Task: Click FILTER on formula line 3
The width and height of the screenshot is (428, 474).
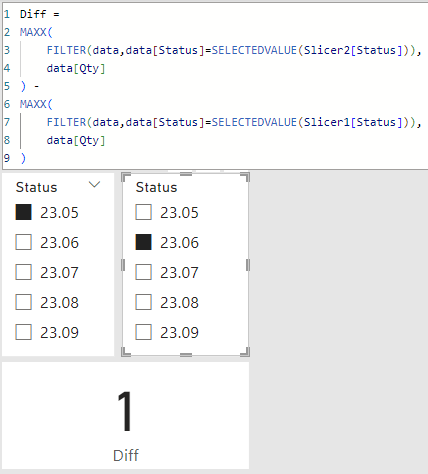Action: tap(66, 50)
